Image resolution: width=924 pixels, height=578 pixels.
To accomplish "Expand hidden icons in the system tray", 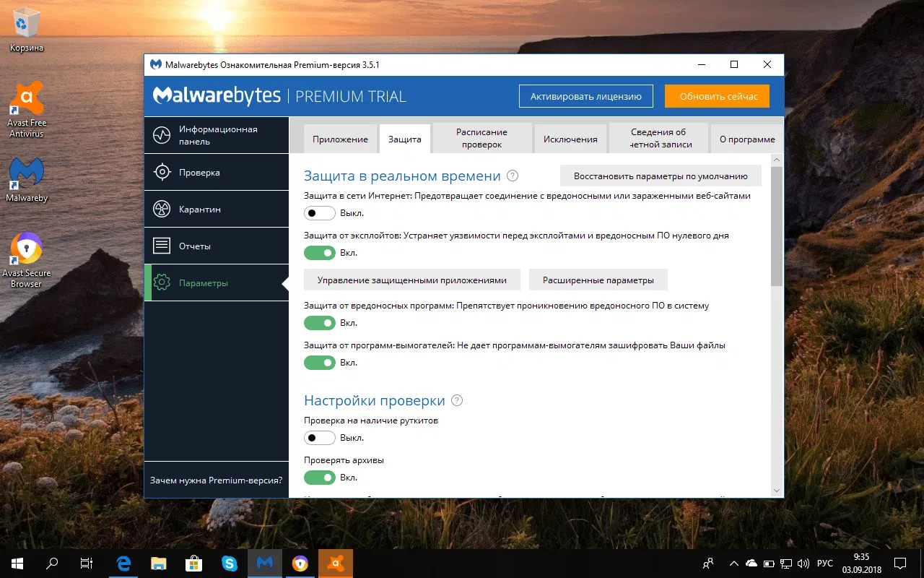I will (733, 563).
